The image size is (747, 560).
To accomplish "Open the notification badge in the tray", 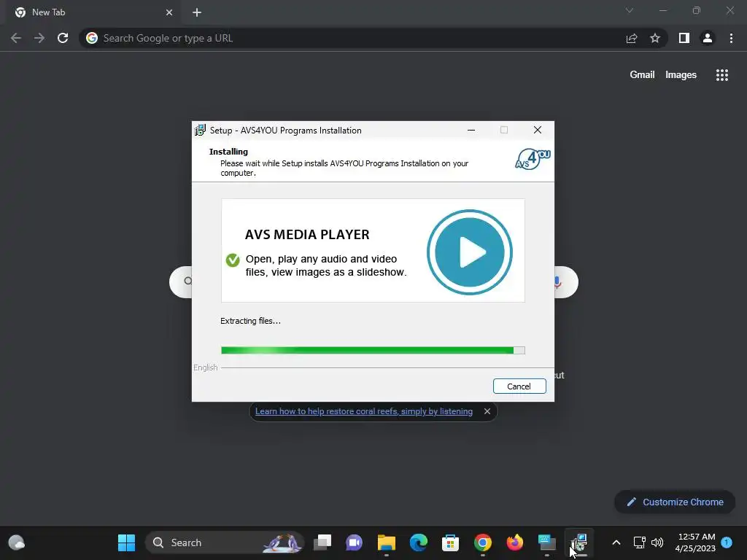I will point(727,542).
